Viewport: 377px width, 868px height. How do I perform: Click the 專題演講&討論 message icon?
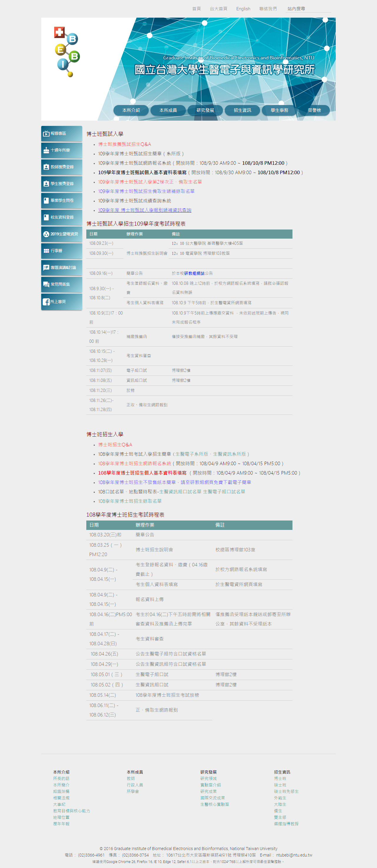[46, 267]
